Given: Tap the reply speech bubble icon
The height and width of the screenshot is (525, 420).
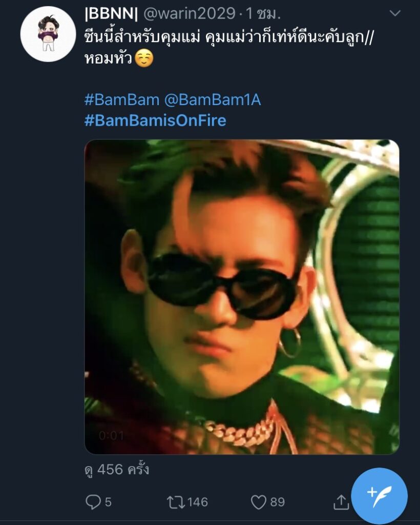Looking at the screenshot, I should [x=92, y=502].
